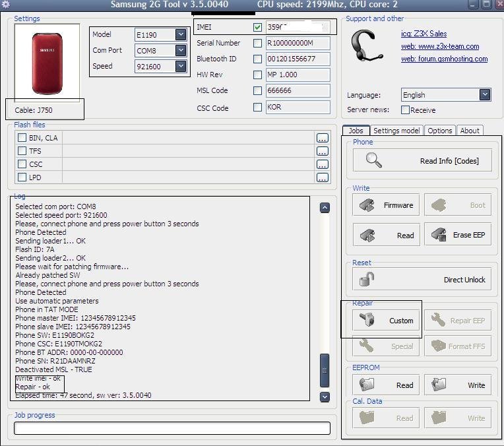Browse for the CSC flash file
This screenshot has width=504, height=446.
point(322,164)
